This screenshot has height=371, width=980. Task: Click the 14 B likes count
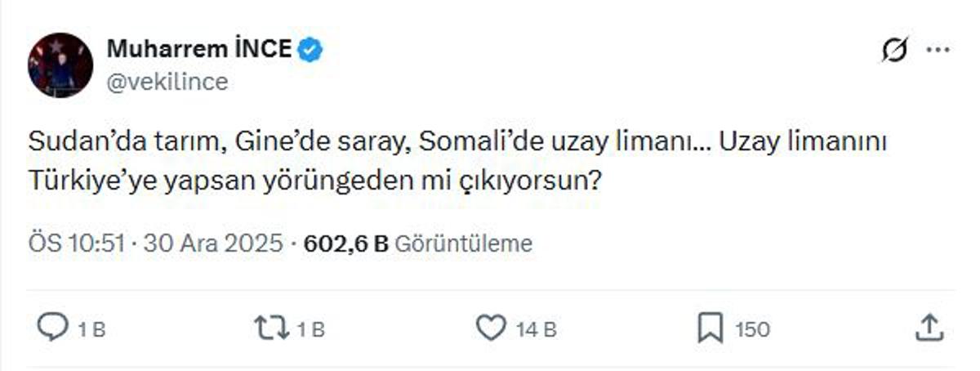[x=537, y=330]
